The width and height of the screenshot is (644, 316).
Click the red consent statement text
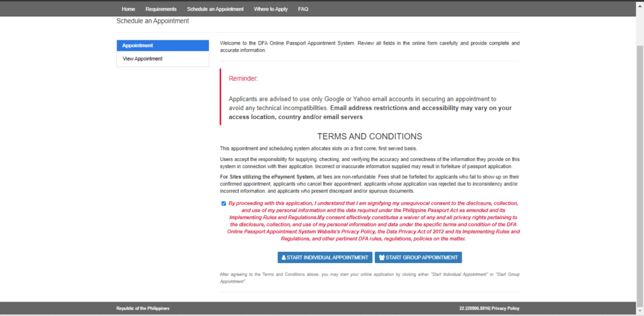374,221
